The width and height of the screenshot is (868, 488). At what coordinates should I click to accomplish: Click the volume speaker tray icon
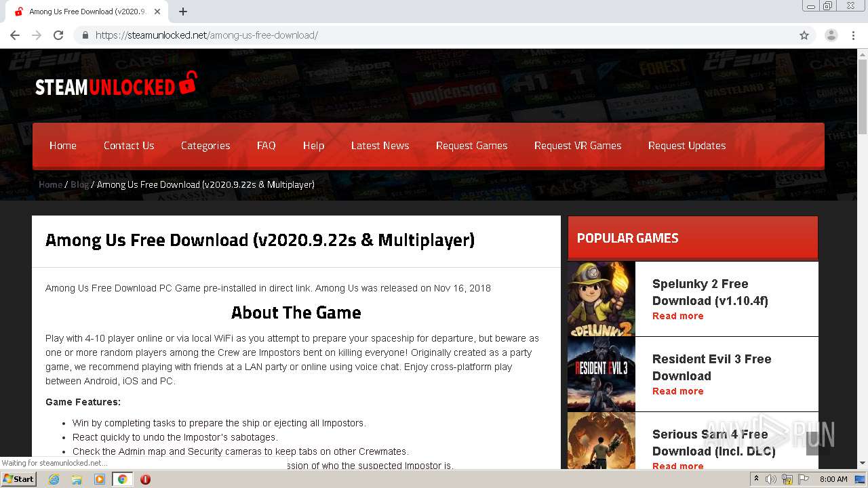pyautogui.click(x=771, y=479)
